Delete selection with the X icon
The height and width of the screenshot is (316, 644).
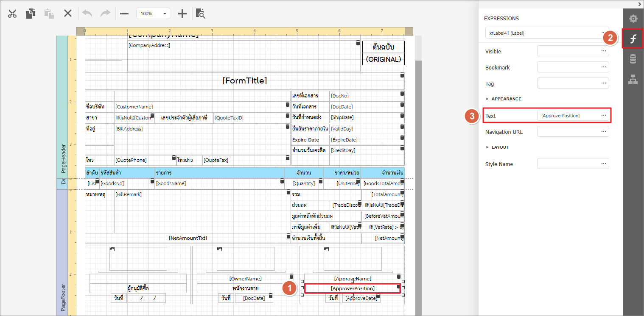click(68, 14)
